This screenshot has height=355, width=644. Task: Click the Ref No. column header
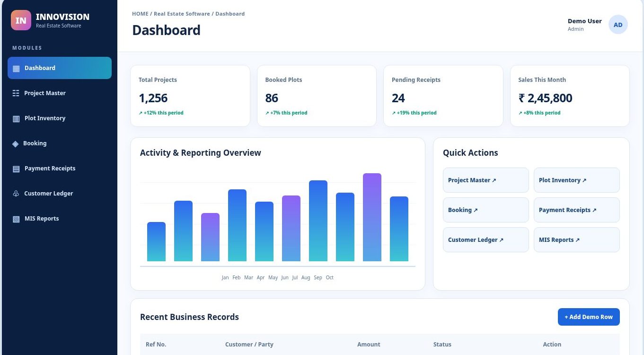point(156,345)
